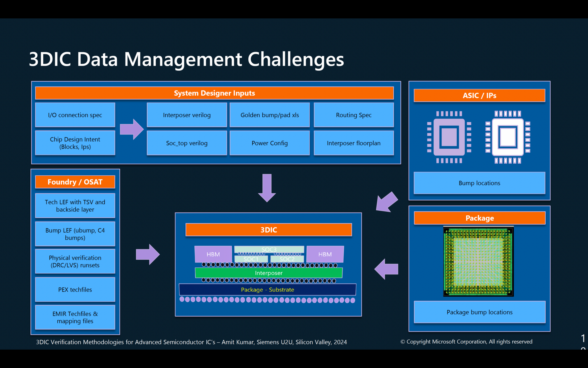This screenshot has height=368, width=588.
Task: Click the Golden bump/pad xls box
Action: click(x=270, y=115)
